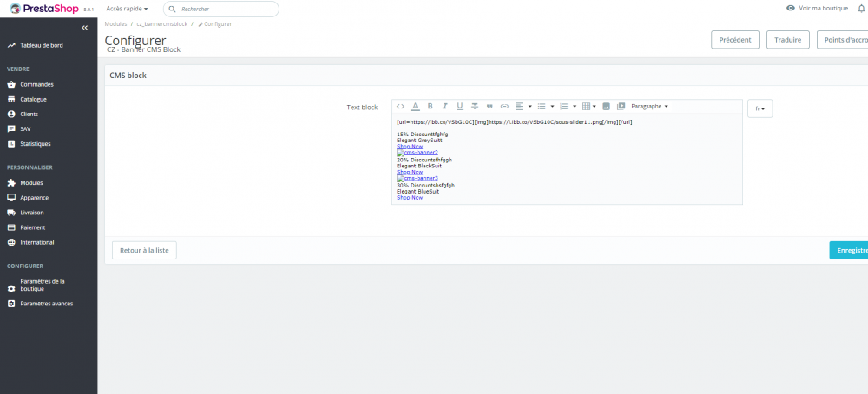The image size is (868, 394).
Task: Click the PrestaShop logo
Action: coord(45,9)
